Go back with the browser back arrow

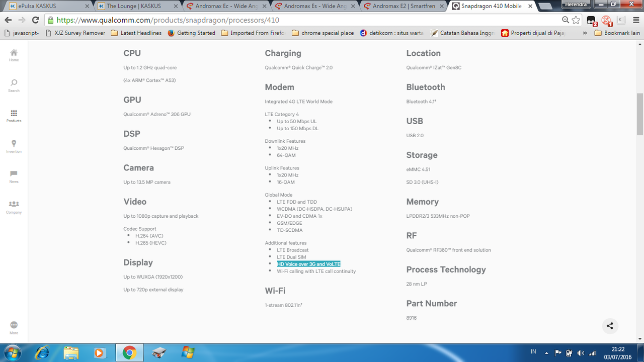click(x=9, y=20)
